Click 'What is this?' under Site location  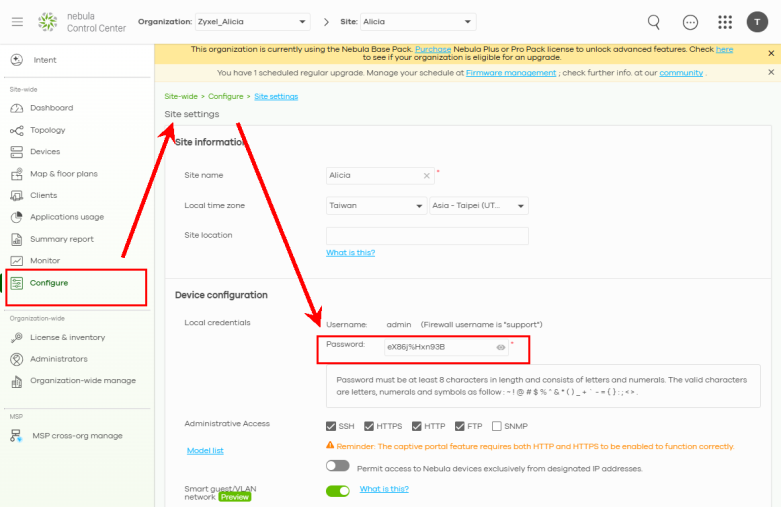350,253
